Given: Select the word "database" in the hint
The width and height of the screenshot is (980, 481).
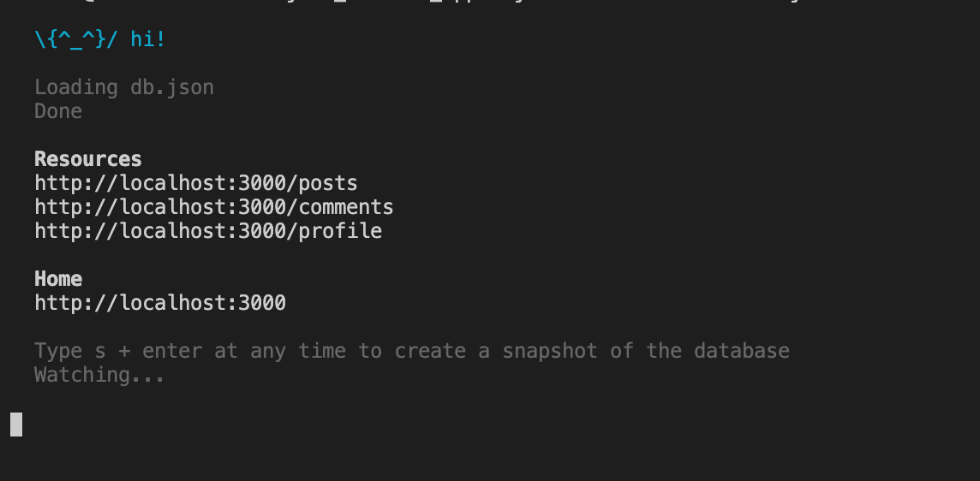Looking at the screenshot, I should (741, 351).
